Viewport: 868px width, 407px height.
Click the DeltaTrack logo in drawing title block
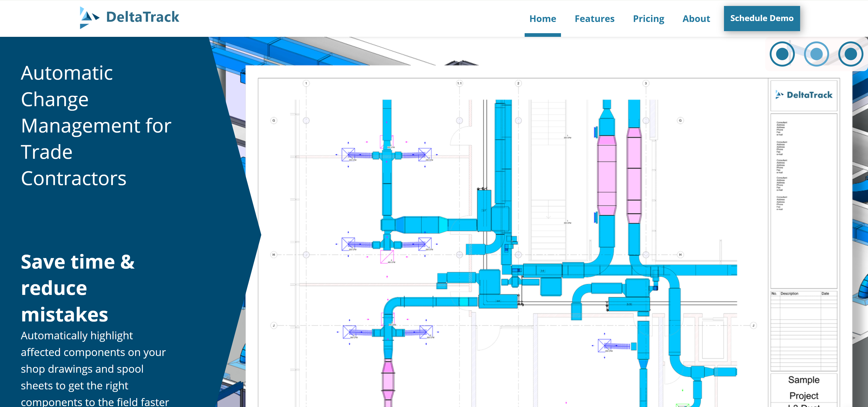[x=804, y=95]
